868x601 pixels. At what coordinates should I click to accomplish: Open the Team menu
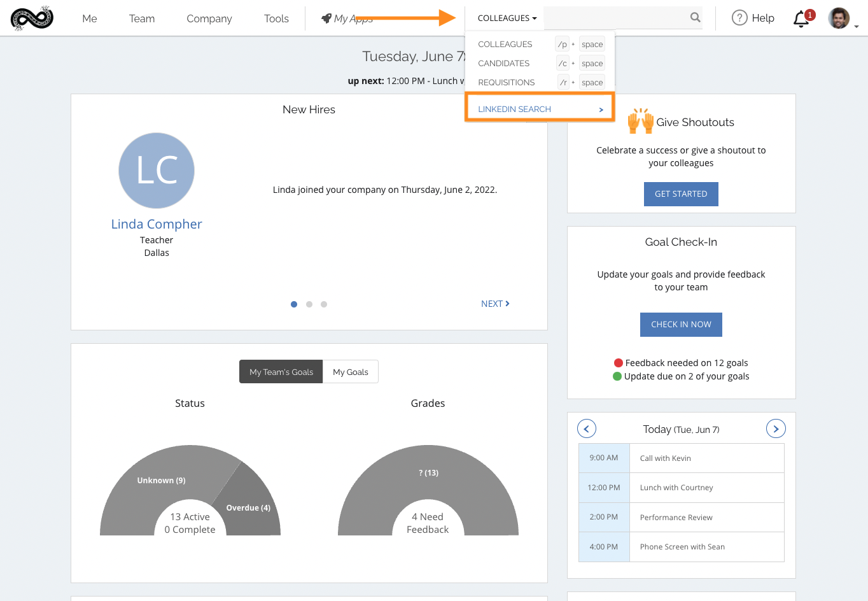click(142, 18)
